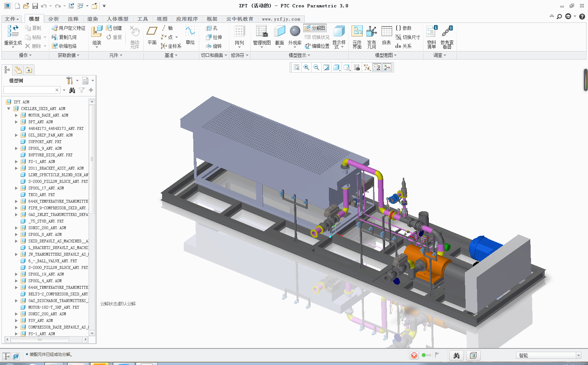Open the 文件 file menu
588x365 pixels.
12,19
